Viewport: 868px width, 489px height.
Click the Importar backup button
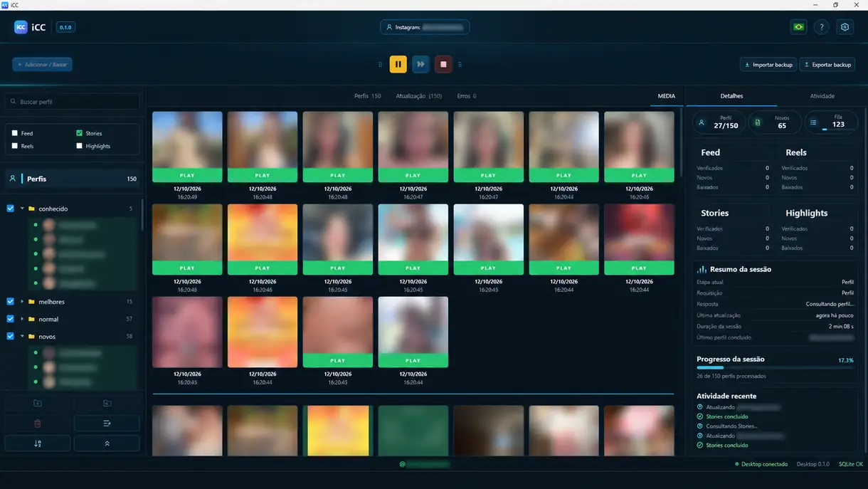tap(768, 65)
